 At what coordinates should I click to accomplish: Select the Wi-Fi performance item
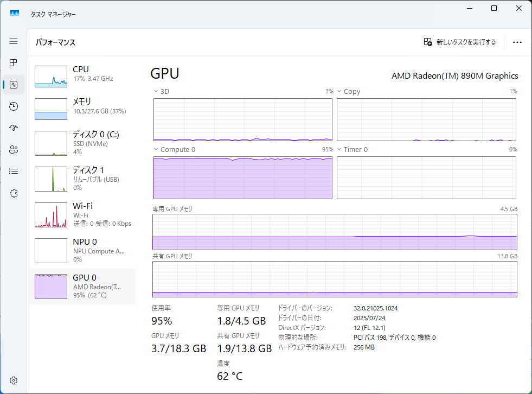coord(82,215)
